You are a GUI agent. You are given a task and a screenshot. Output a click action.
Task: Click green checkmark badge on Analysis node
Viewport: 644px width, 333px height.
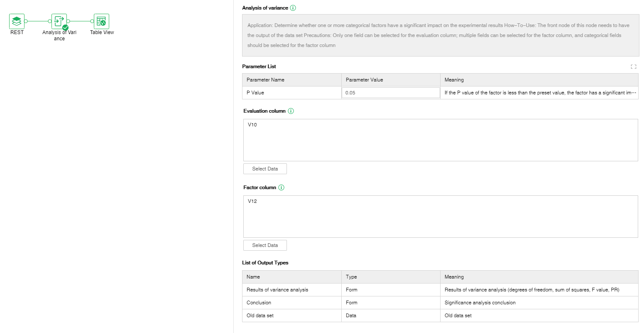pos(65,27)
